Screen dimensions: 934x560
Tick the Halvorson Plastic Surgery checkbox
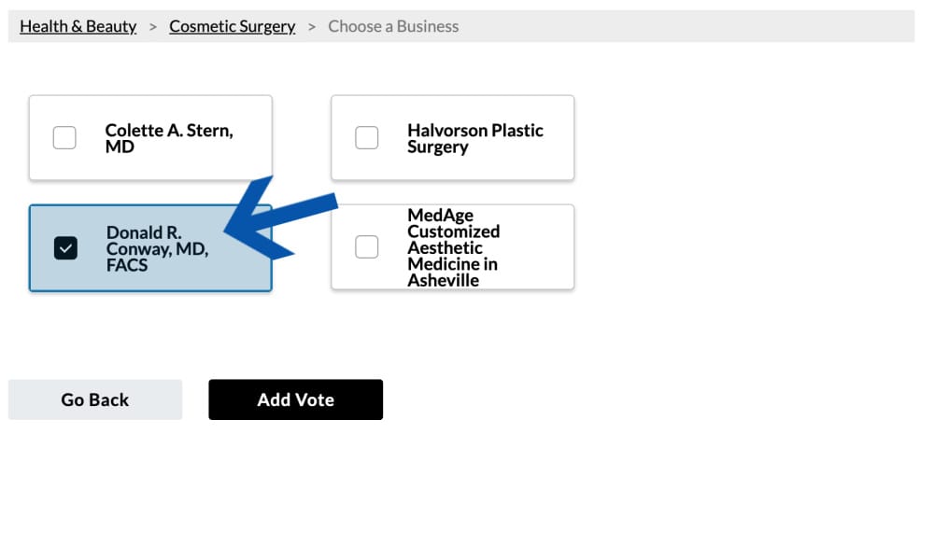366,137
